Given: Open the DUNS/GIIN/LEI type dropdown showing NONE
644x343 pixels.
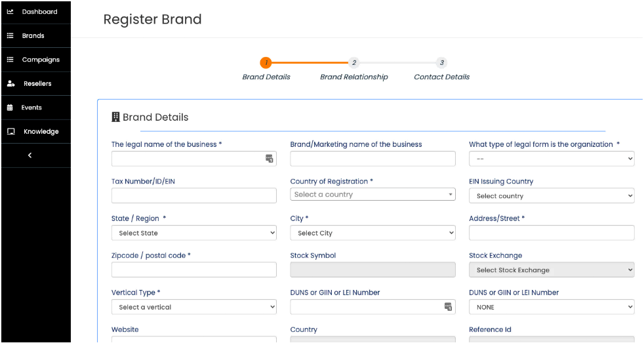Looking at the screenshot, I should (552, 307).
